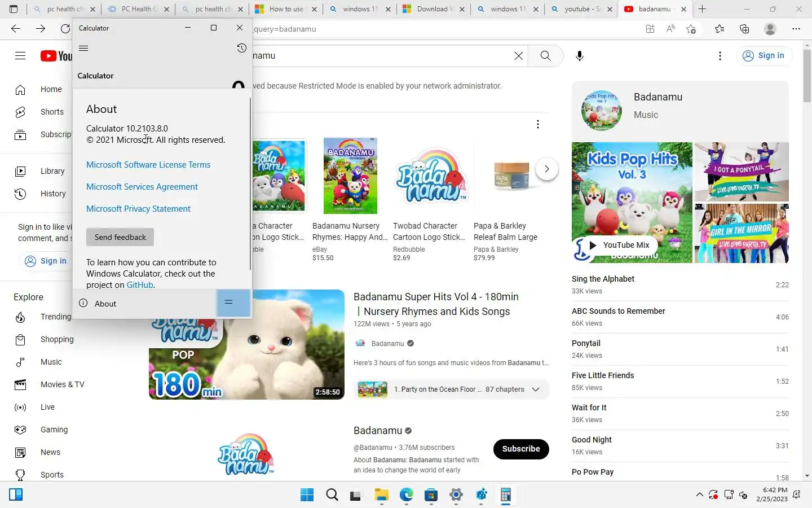
Task: Switch to the PC Health Check tab
Action: (x=139, y=9)
